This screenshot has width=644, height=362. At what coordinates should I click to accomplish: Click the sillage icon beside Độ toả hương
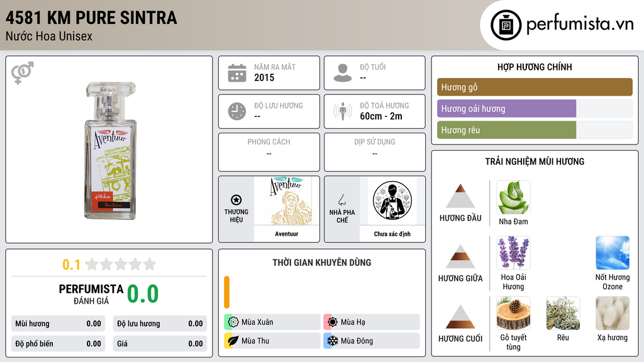pyautogui.click(x=343, y=111)
